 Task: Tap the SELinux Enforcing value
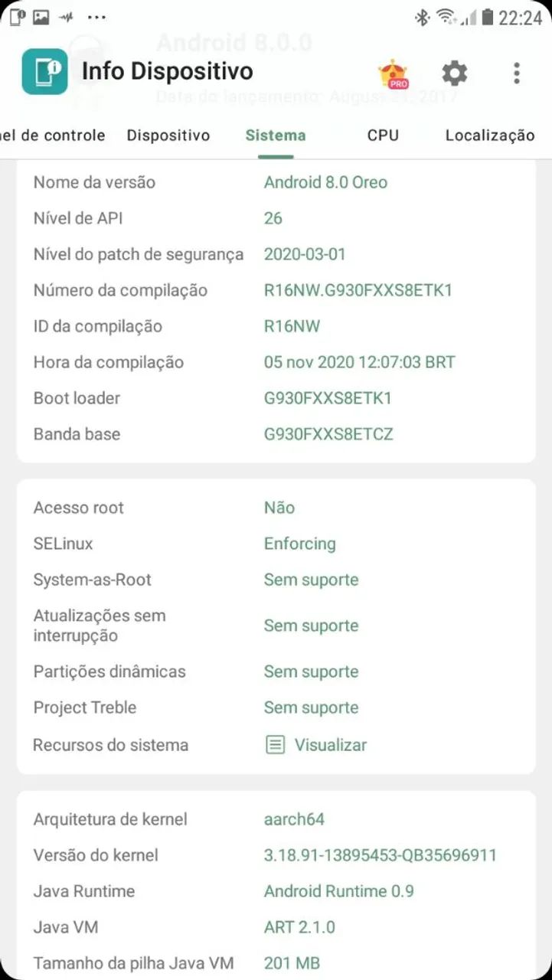tap(300, 544)
